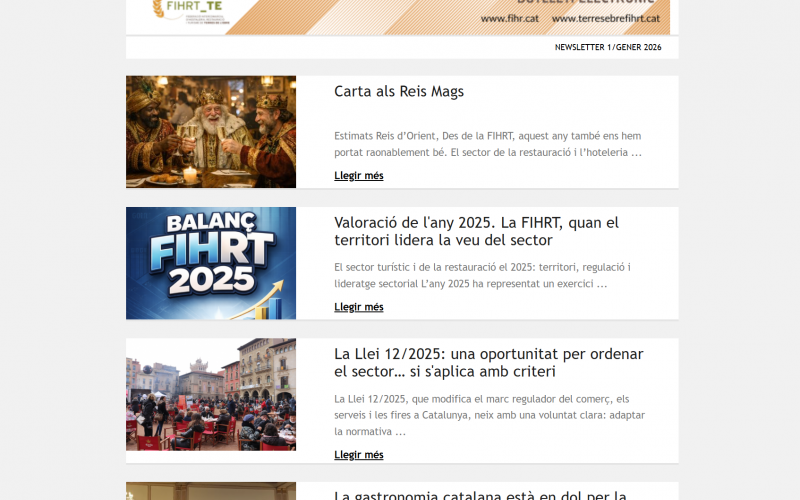Viewport: 800px width, 500px height.
Task: Open the gastronomia catalana headline
Action: point(480,494)
